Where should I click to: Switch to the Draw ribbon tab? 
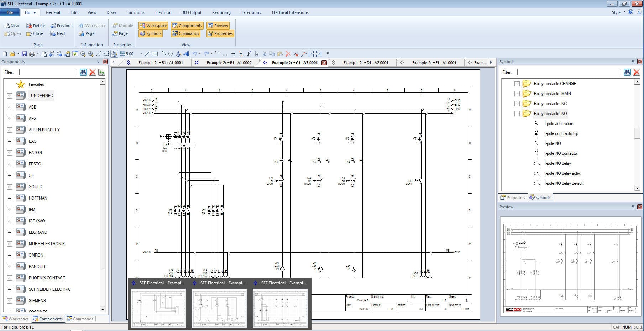tap(111, 12)
